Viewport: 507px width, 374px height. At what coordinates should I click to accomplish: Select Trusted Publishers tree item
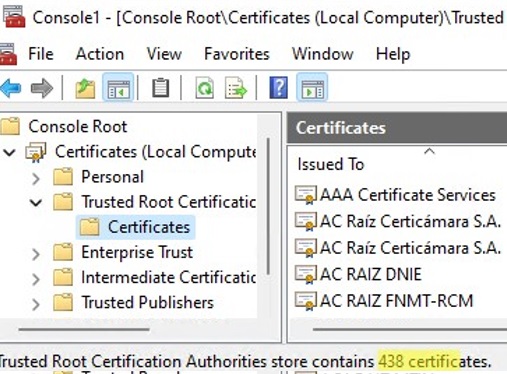pyautogui.click(x=148, y=303)
